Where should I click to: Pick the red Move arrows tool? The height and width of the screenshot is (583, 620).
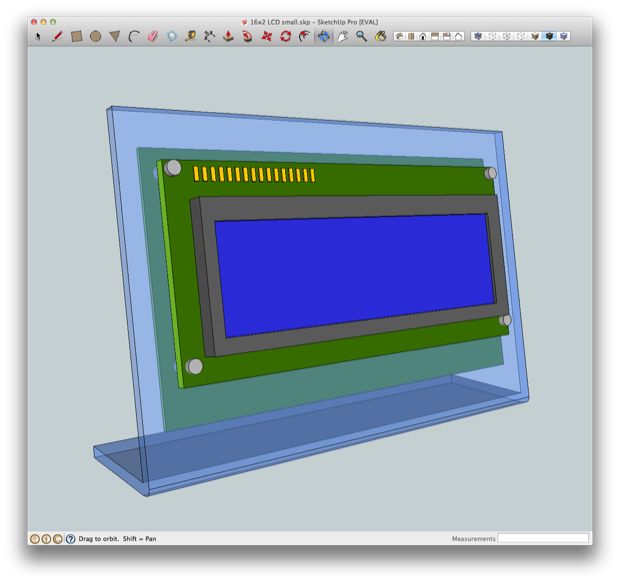coord(267,36)
